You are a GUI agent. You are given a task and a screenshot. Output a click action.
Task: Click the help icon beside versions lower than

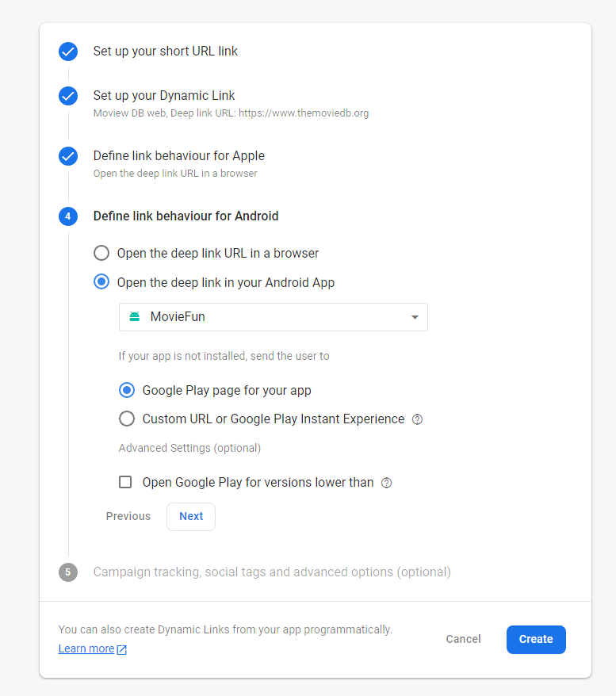click(x=386, y=483)
